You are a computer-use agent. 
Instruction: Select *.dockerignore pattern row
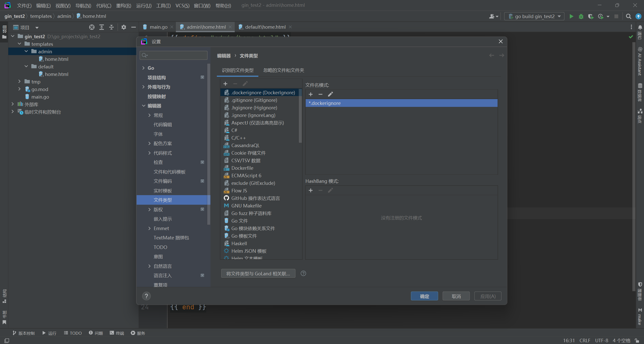(401, 103)
